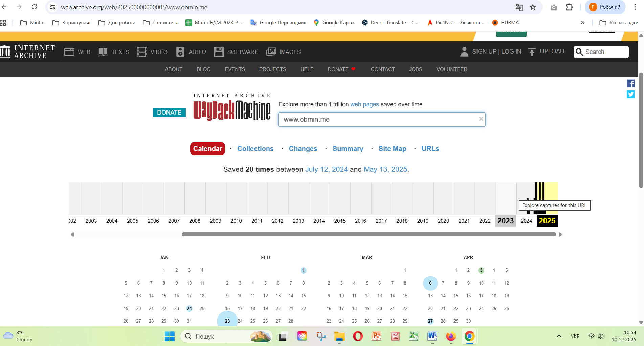Open the browser extensions puzzle icon

[x=569, y=7]
